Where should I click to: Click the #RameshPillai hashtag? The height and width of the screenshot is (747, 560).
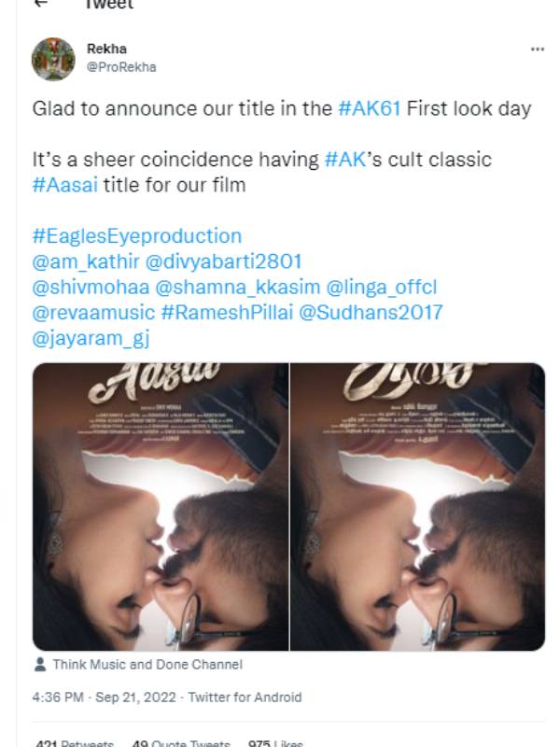tap(225, 312)
